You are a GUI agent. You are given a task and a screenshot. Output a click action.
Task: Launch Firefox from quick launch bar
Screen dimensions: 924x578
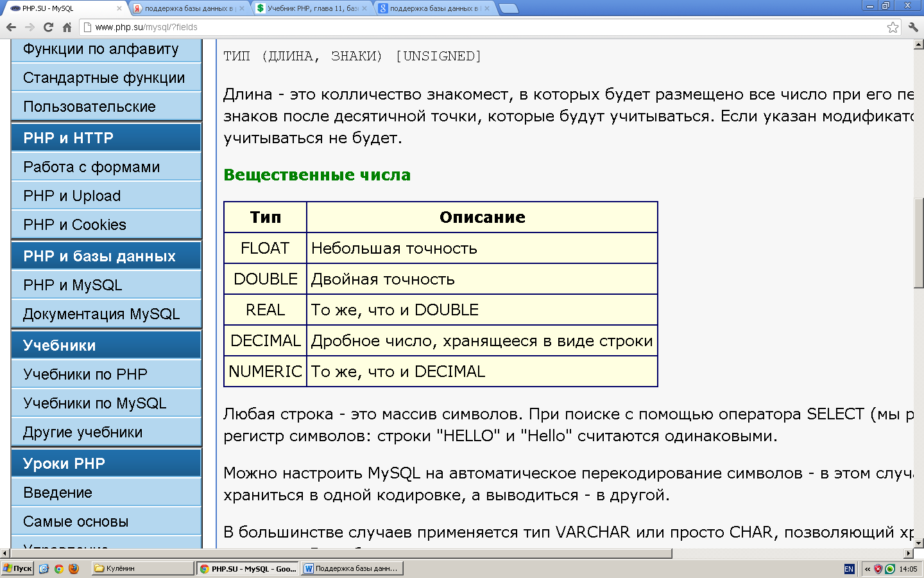click(73, 568)
